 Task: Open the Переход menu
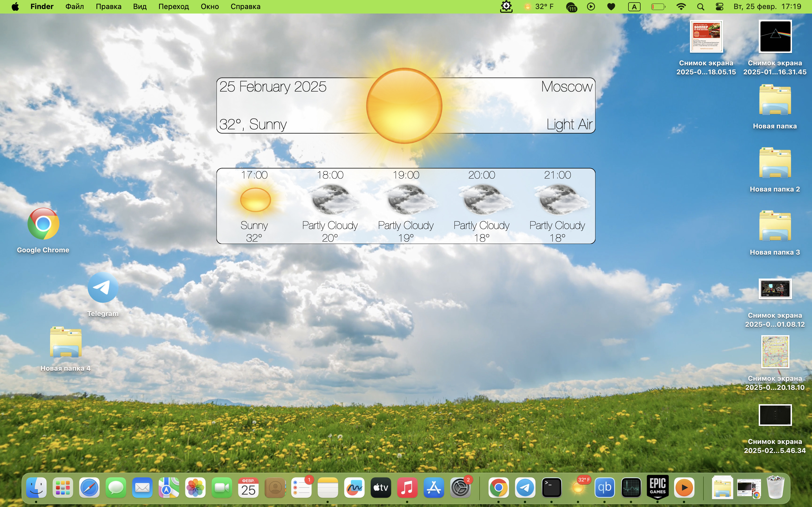tap(173, 7)
